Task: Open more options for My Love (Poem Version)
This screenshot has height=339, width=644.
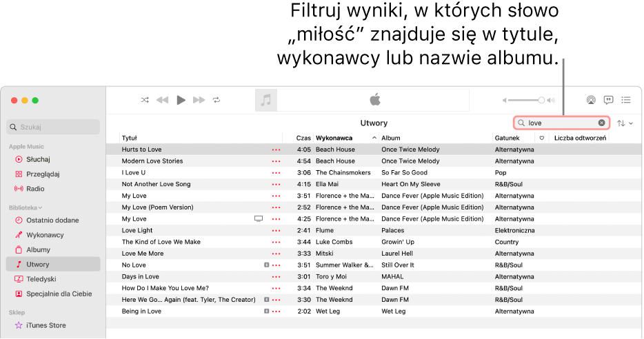Action: pyautogui.click(x=276, y=207)
